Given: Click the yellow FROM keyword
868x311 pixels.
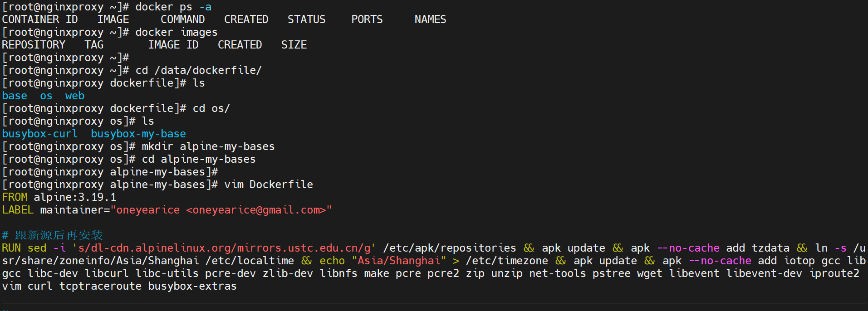Looking at the screenshot, I should (15, 197).
